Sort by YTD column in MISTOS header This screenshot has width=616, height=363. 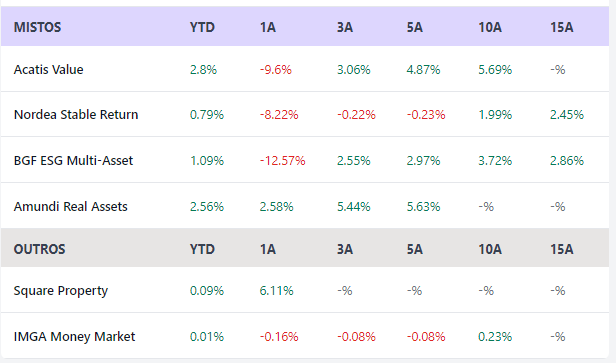point(202,27)
